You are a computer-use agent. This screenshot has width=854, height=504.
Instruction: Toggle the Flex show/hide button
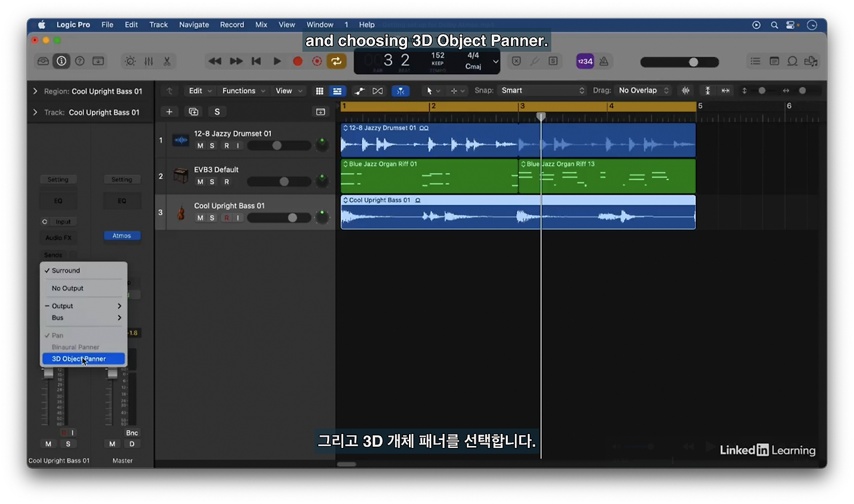click(378, 91)
